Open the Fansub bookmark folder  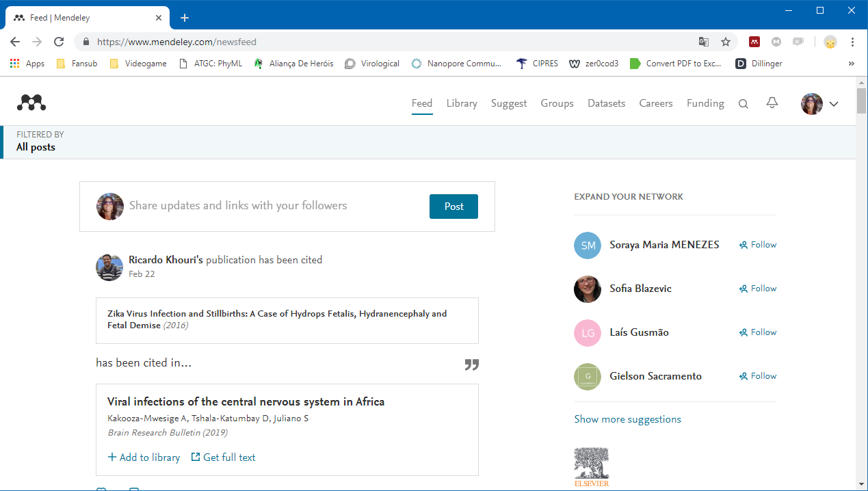[77, 64]
